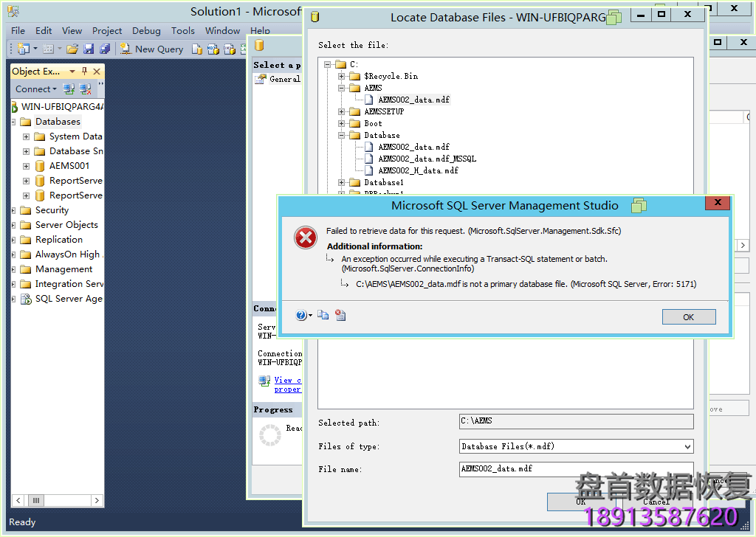Select the Databases folder in Object Explorer
The image size is (756, 537).
click(58, 122)
